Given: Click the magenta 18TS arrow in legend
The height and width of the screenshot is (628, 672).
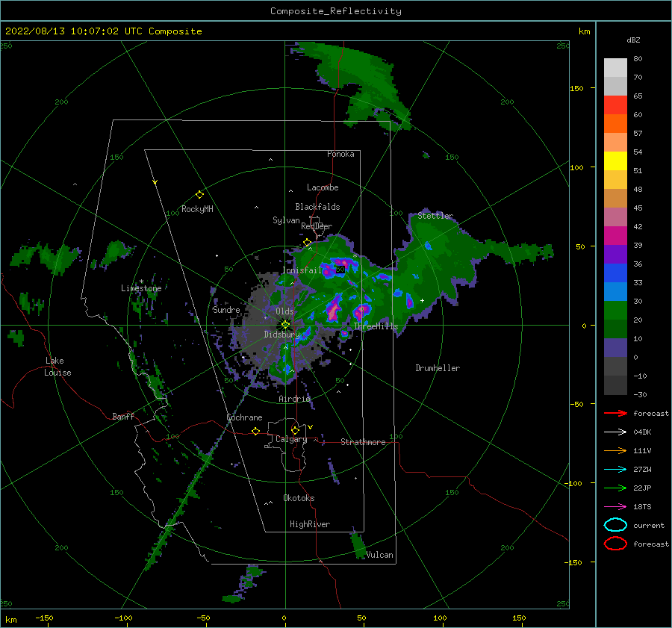Looking at the screenshot, I should tap(615, 507).
